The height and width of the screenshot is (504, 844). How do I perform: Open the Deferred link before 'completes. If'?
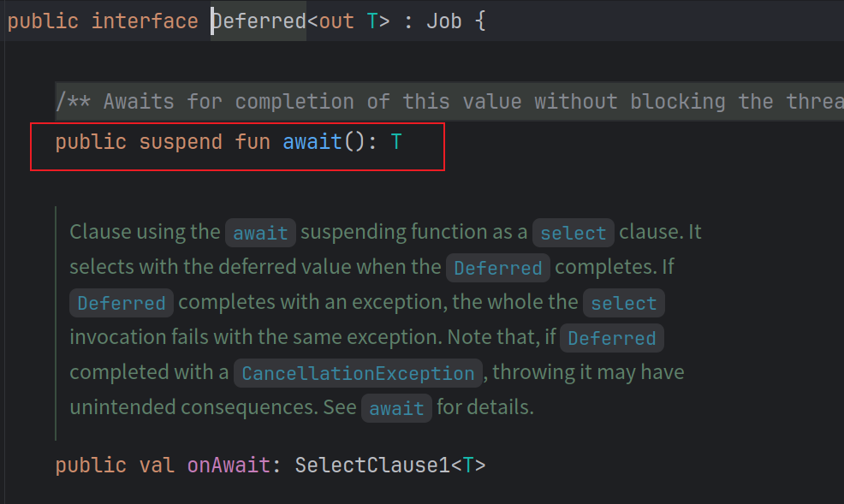(x=498, y=268)
